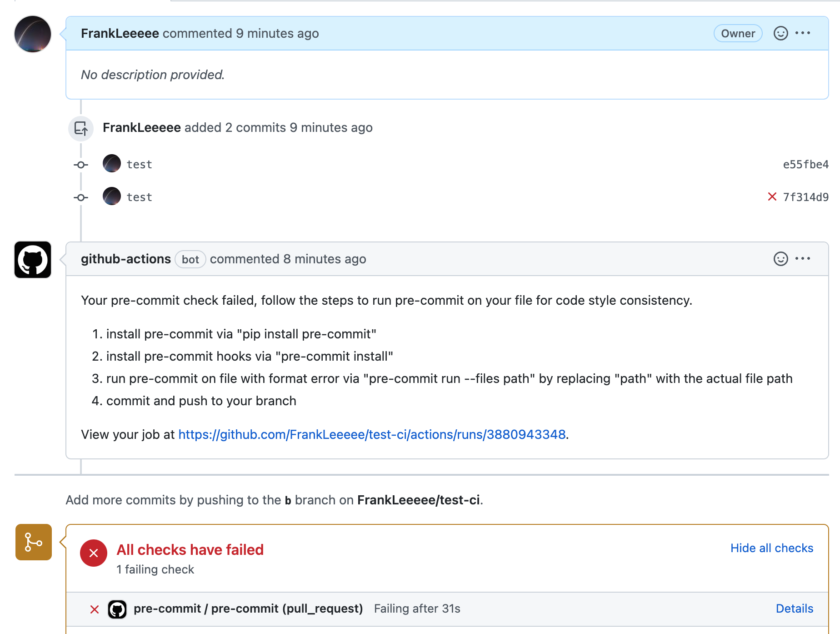
Task: Open the github-actions author link
Action: point(126,259)
